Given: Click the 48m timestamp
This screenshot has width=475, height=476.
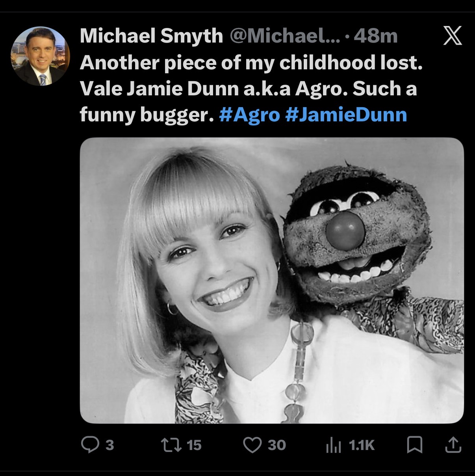Looking at the screenshot, I should tap(375, 36).
